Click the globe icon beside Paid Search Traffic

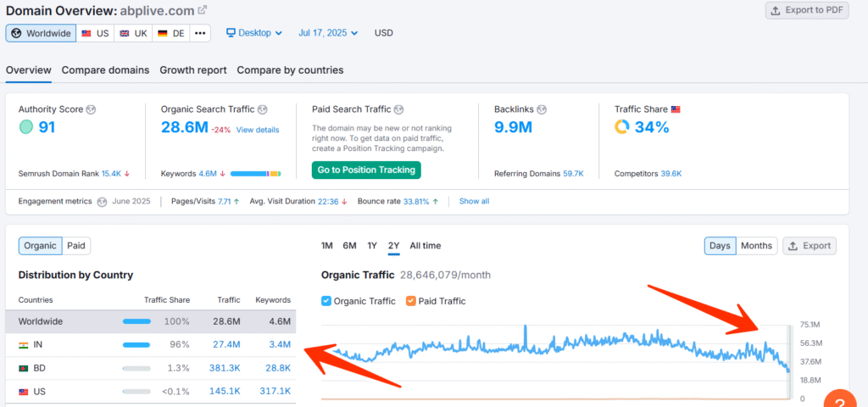pyautogui.click(x=399, y=109)
